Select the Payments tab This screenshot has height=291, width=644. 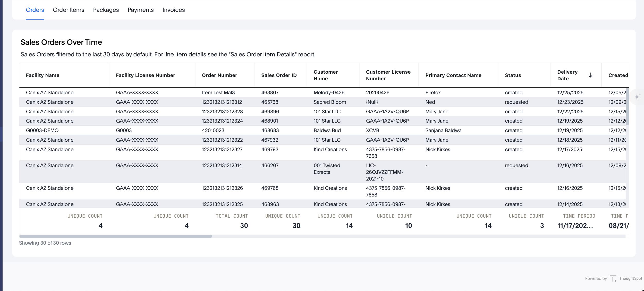click(141, 10)
